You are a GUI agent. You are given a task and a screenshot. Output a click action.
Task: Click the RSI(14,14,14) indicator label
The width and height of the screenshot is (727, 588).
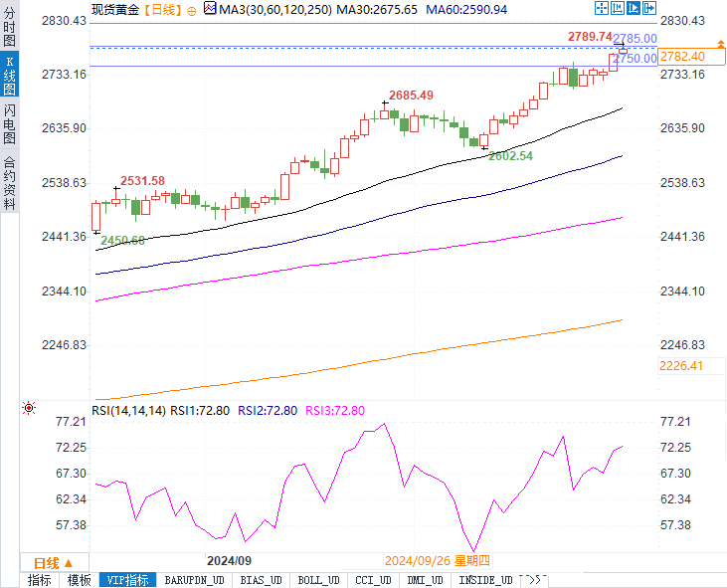click(x=128, y=410)
